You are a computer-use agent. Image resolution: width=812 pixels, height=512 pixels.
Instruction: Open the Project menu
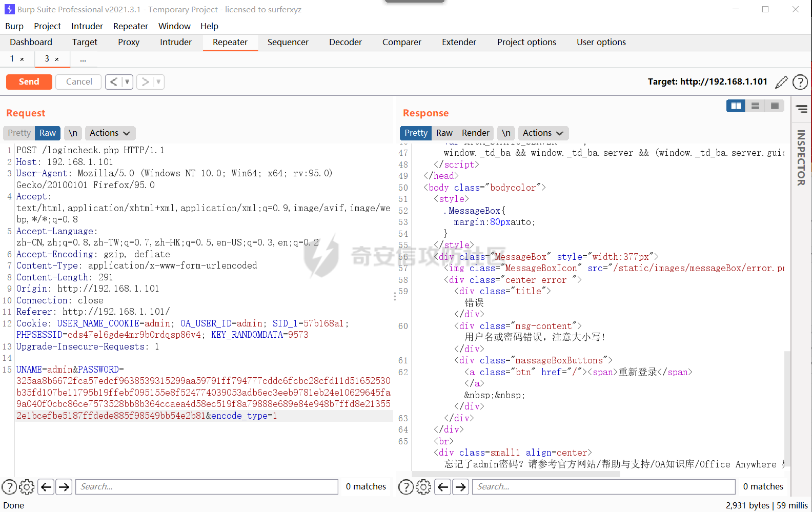pyautogui.click(x=47, y=26)
